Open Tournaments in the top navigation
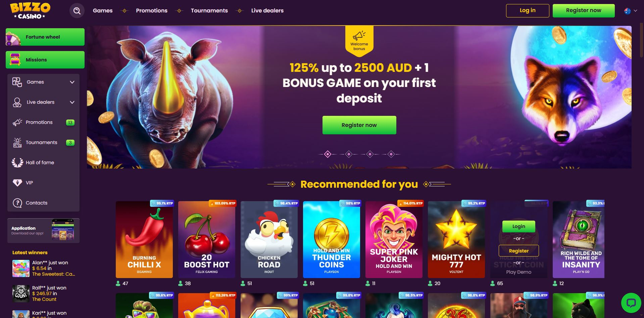Viewport: 644px width, 318px height. point(209,11)
